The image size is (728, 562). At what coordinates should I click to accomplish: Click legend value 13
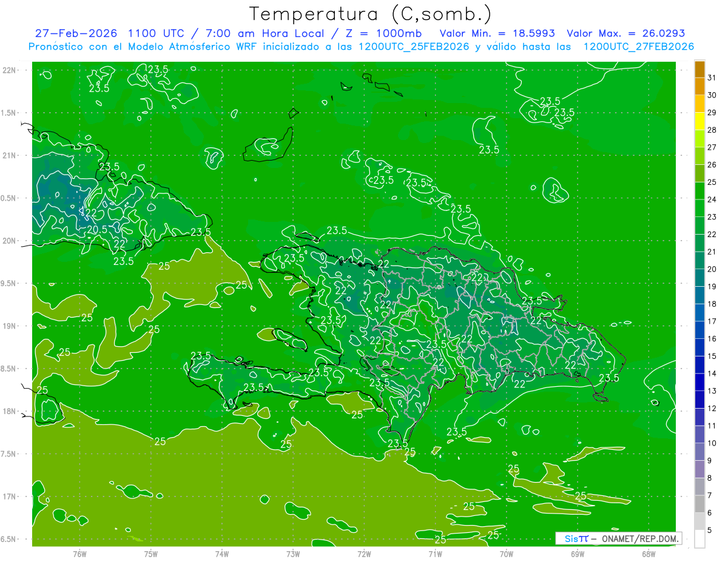pos(712,391)
